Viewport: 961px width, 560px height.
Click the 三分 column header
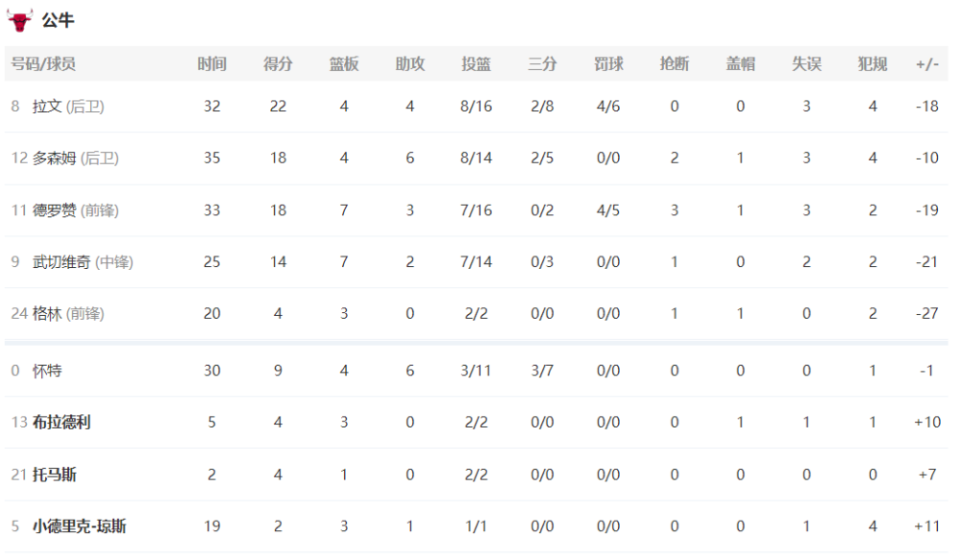(542, 63)
